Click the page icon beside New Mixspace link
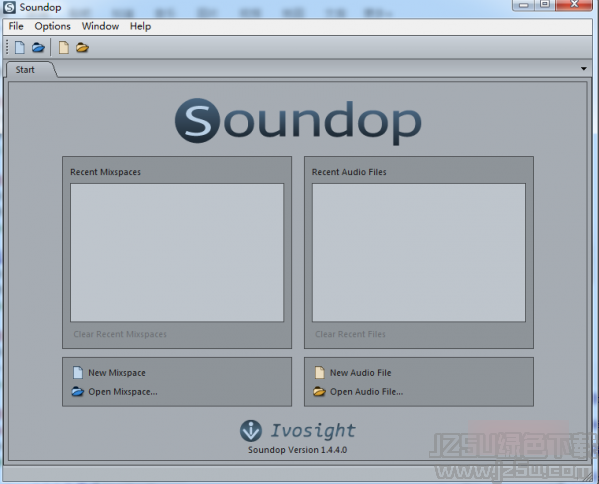 point(78,372)
